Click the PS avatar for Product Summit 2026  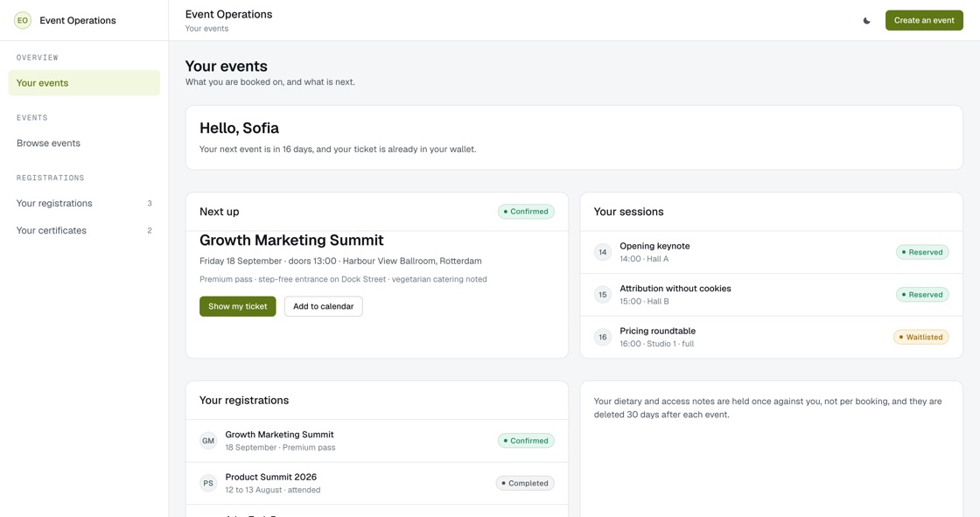click(208, 483)
